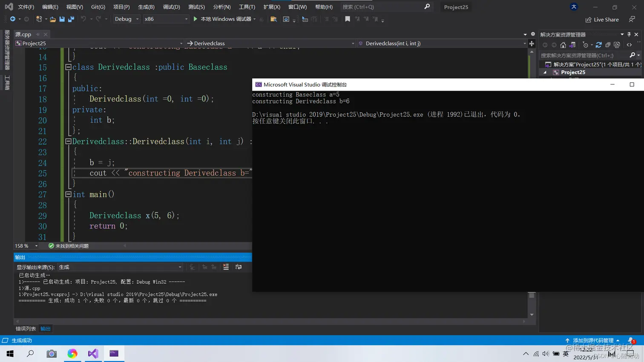644x362 pixels.
Task: Click the taskbar search icon
Action: pos(31,353)
